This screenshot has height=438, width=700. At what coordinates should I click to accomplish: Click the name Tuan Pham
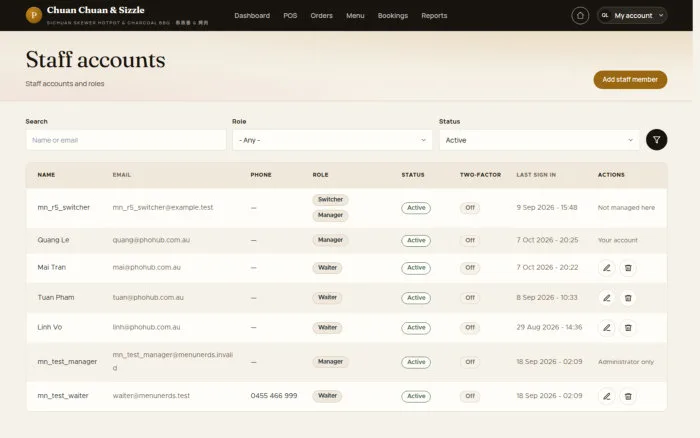point(56,297)
